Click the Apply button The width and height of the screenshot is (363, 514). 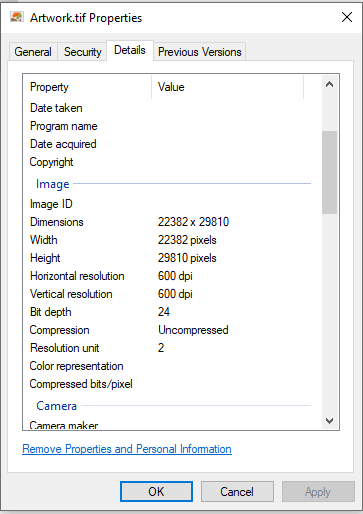pos(318,491)
